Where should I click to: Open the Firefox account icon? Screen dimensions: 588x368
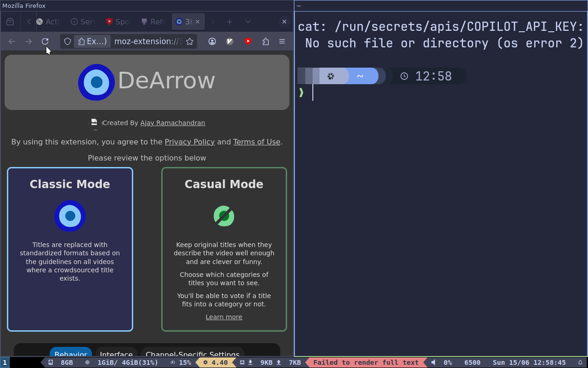click(212, 41)
